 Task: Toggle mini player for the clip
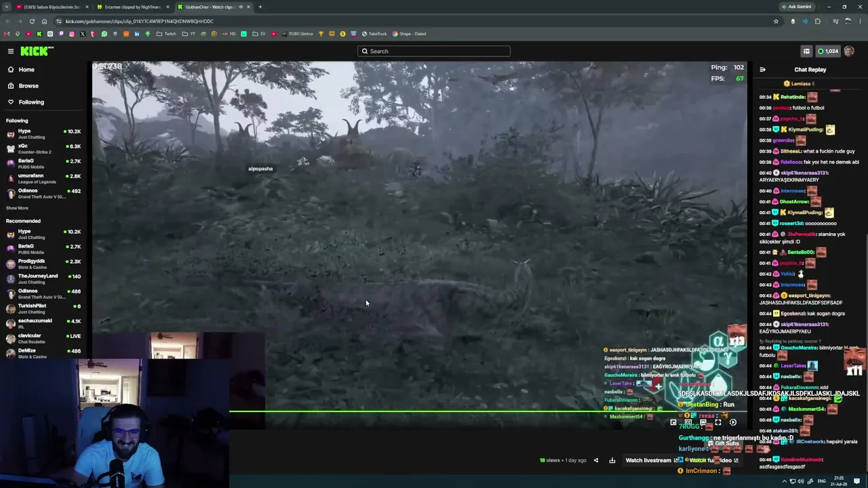[673, 422]
